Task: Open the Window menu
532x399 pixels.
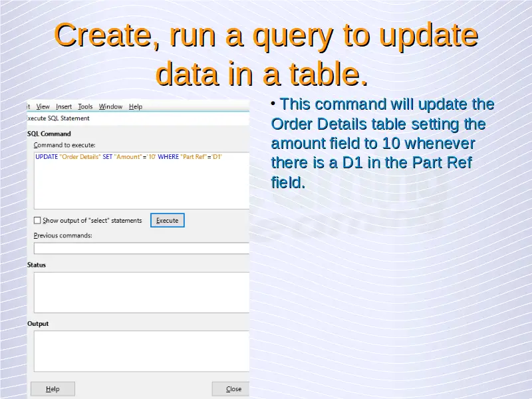Action: [x=110, y=106]
